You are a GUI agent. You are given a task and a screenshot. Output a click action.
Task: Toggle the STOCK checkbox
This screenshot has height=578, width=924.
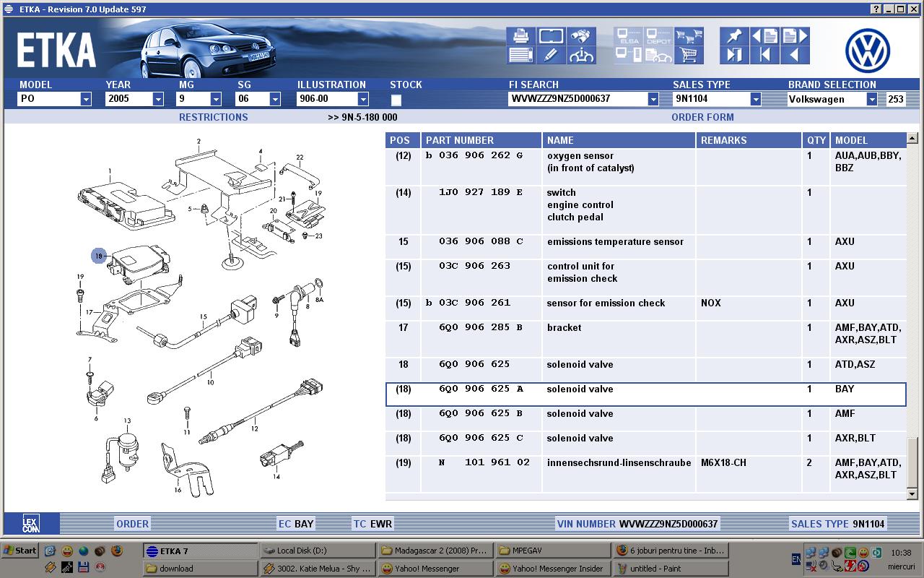pyautogui.click(x=396, y=100)
